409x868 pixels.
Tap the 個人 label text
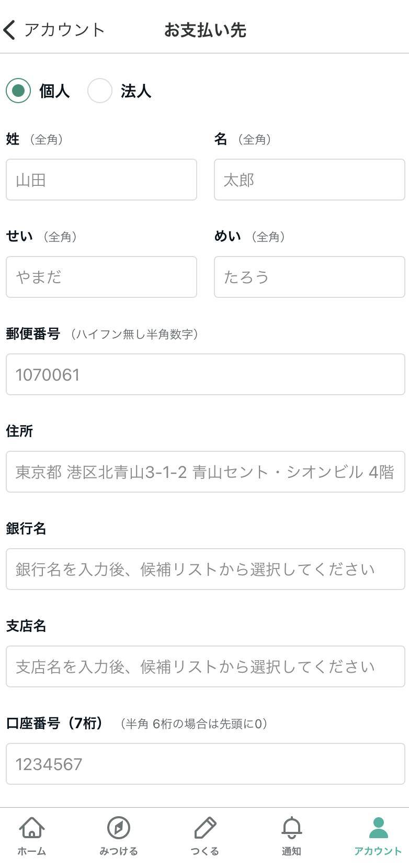pos(54,91)
